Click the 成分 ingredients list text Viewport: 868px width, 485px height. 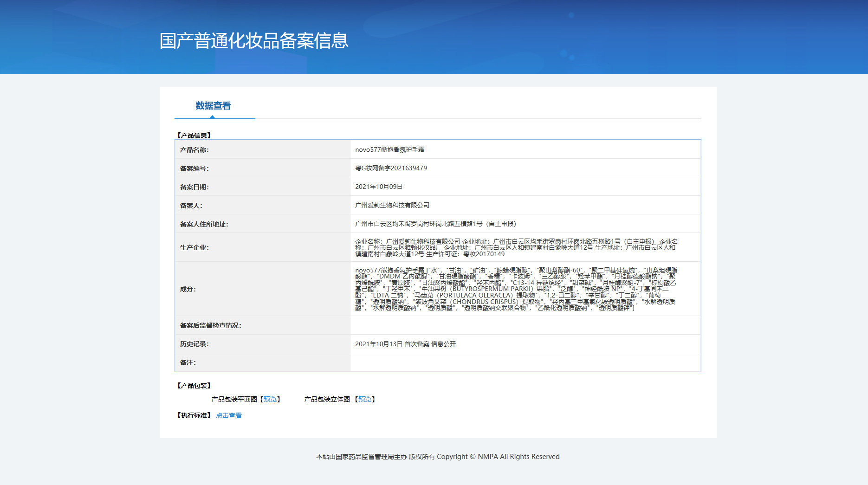(x=516, y=289)
